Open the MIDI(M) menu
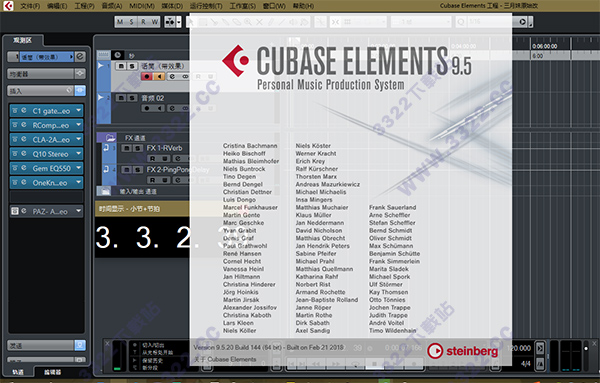Viewport: 600px width, 383px height. coord(142,6)
